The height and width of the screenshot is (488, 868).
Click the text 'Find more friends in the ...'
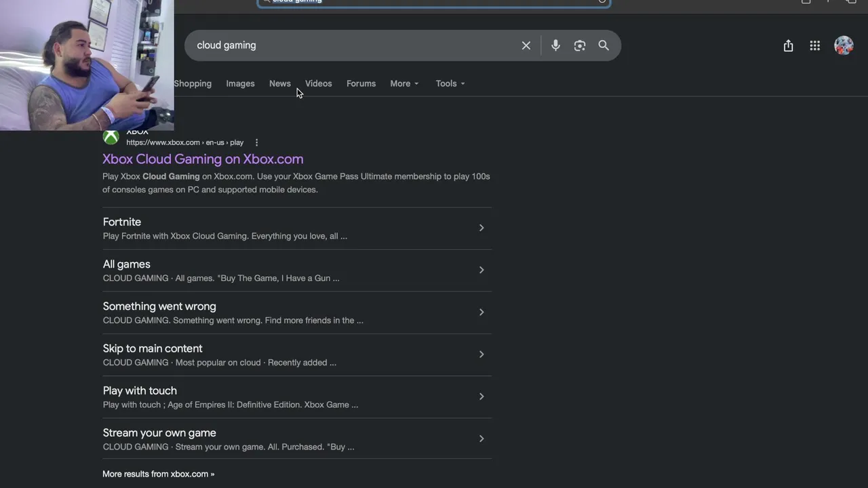click(x=314, y=320)
